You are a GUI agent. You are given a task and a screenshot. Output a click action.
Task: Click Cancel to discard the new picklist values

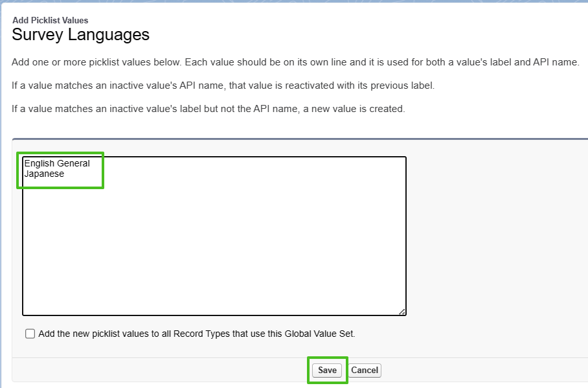pyautogui.click(x=364, y=370)
